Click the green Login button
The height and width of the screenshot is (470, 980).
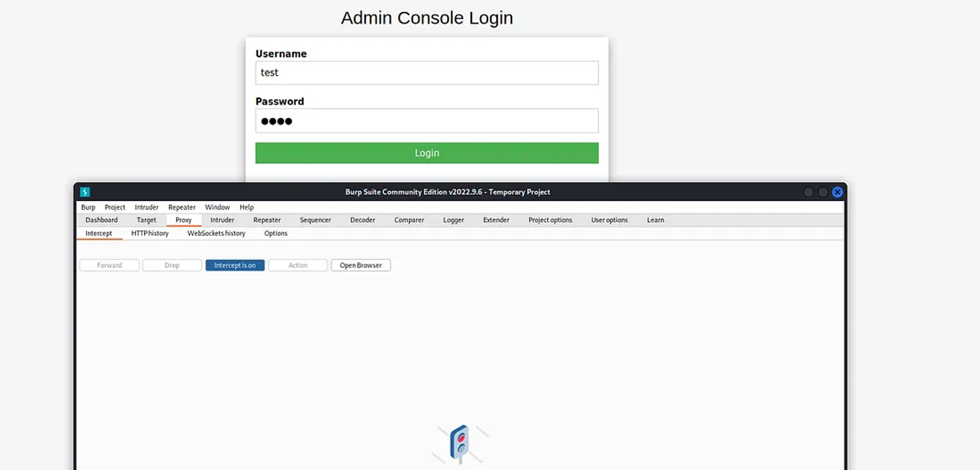pyautogui.click(x=427, y=153)
